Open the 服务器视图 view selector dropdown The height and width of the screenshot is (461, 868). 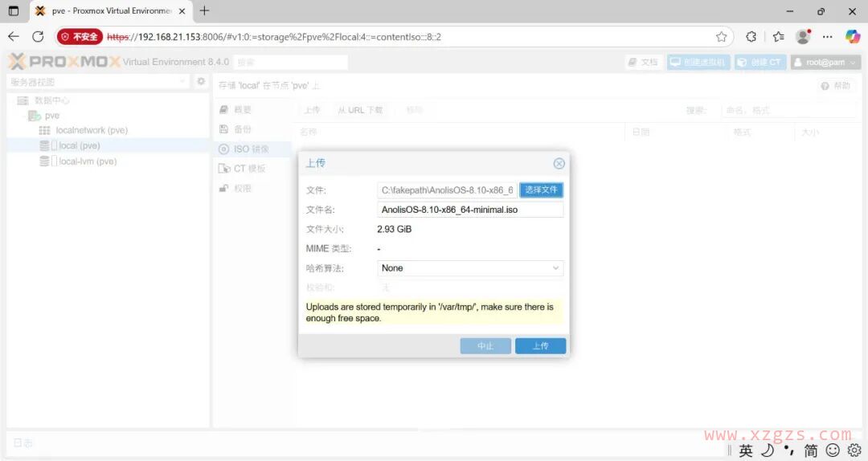pos(98,82)
